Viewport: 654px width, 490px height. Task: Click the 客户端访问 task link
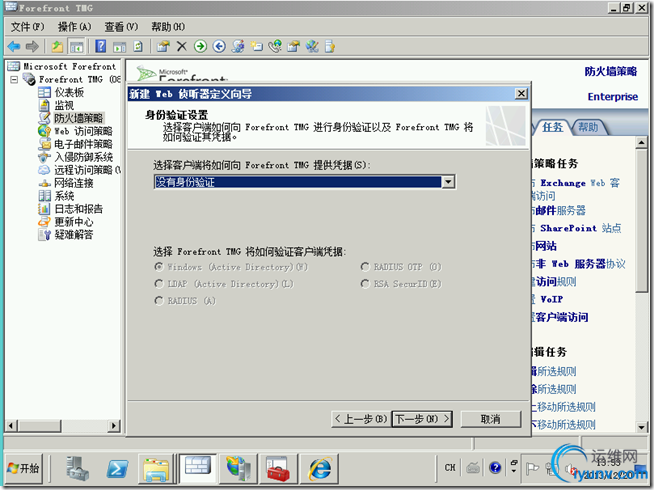(x=561, y=317)
